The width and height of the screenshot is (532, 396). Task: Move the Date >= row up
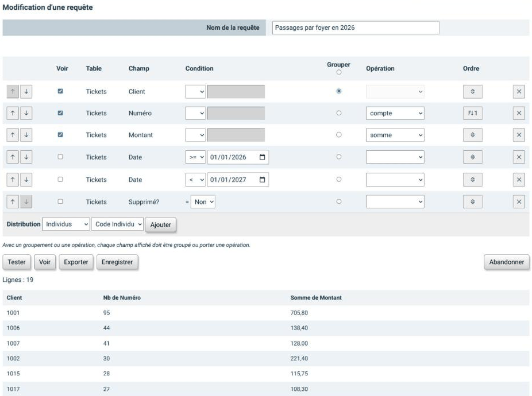click(13, 157)
